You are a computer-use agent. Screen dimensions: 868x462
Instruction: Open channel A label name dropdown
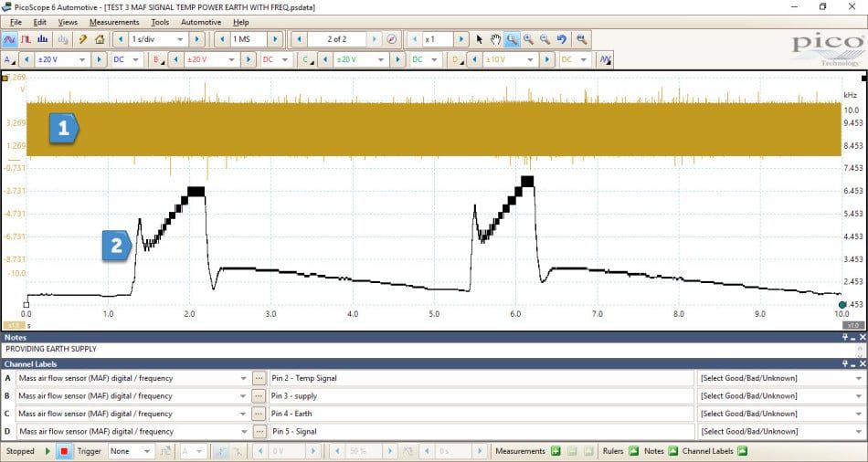click(x=244, y=378)
